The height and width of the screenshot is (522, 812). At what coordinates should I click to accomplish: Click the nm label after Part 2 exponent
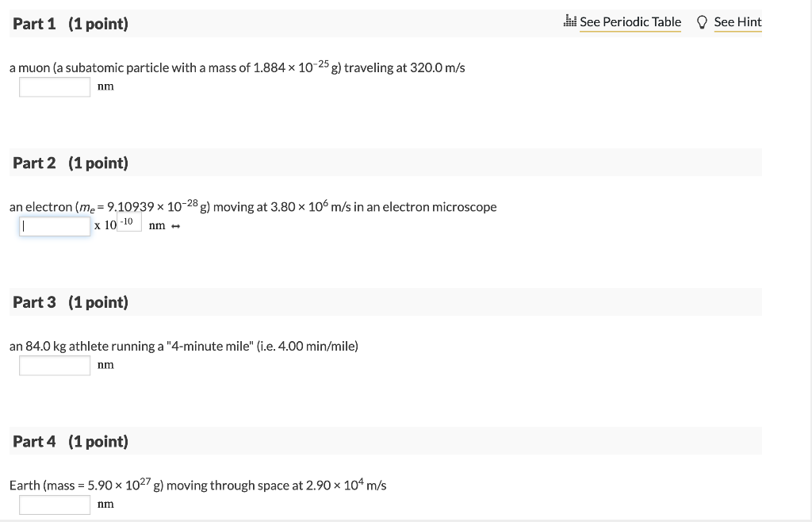tap(157, 225)
